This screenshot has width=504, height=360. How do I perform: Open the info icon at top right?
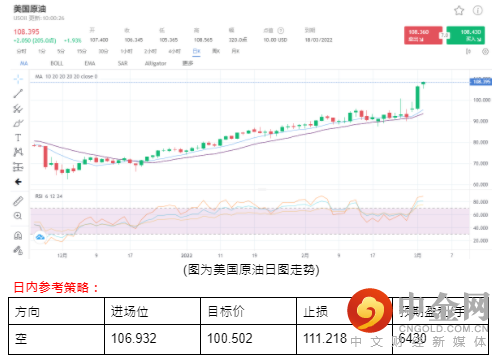tap(478, 11)
